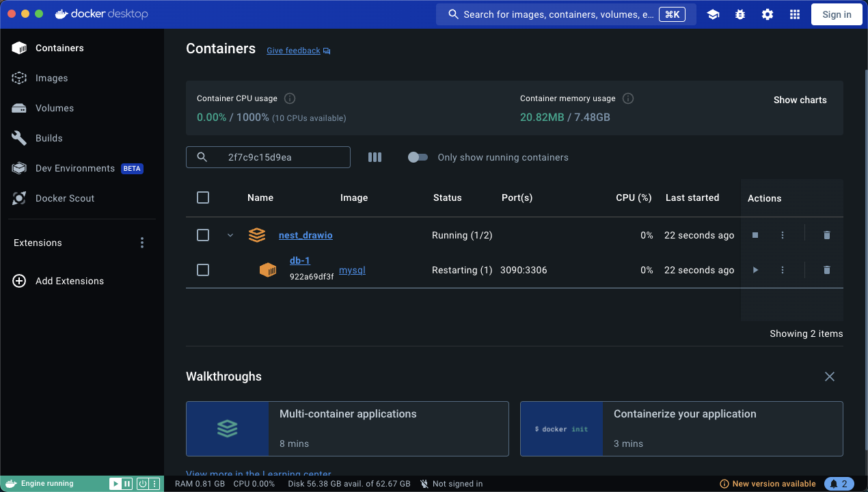Click the CPU usage info icon
The image size is (868, 492).
click(289, 98)
